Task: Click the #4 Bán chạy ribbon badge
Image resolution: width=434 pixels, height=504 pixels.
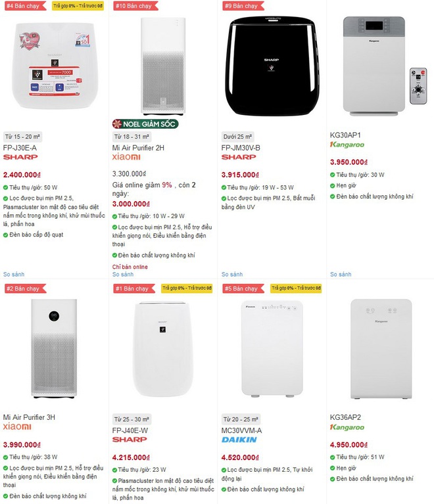Action: (x=25, y=6)
